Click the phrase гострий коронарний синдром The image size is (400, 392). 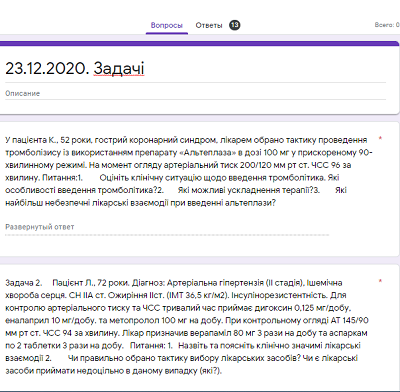[x=155, y=140]
